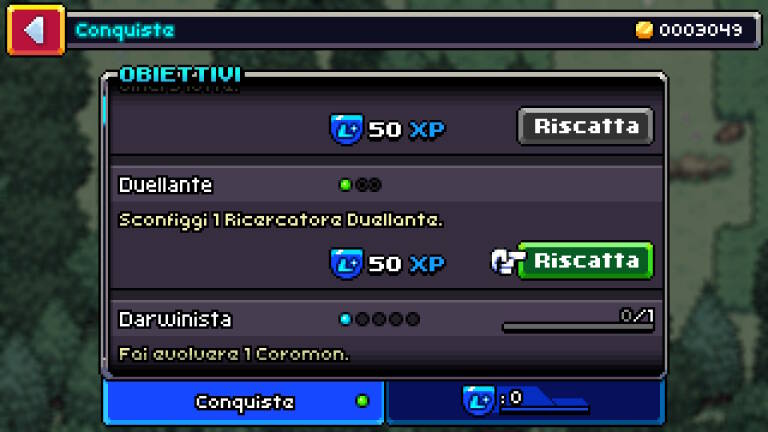The image size is (768, 432).
Task: Click the XP level progress bar at bottom
Action: click(x=545, y=408)
